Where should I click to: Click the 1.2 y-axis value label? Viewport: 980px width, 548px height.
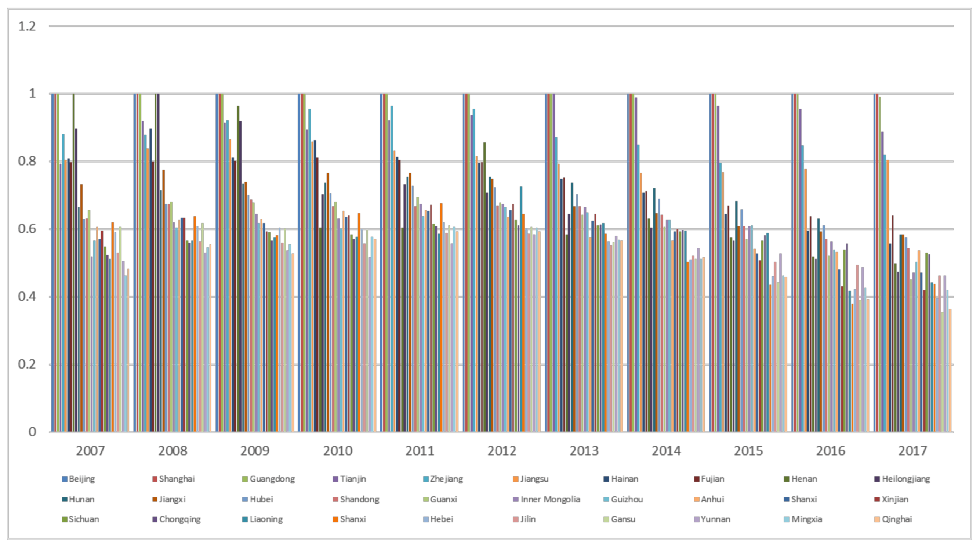point(27,26)
